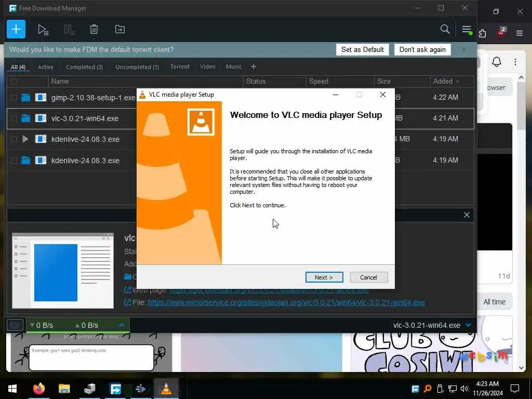Switch to the Active tab

point(46,67)
